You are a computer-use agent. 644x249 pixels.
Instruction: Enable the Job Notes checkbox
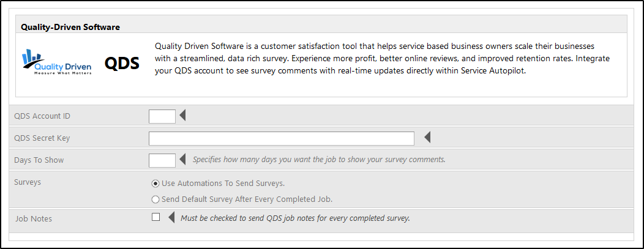pyautogui.click(x=155, y=217)
